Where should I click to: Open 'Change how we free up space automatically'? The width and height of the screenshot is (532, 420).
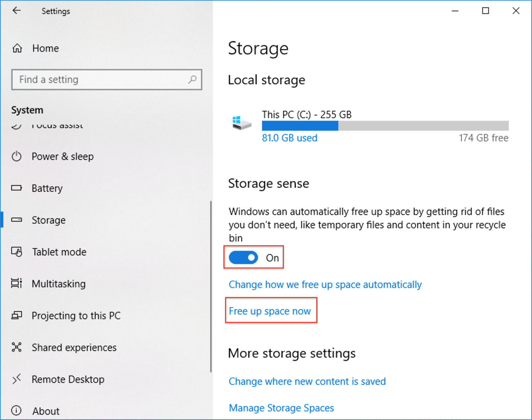point(325,285)
